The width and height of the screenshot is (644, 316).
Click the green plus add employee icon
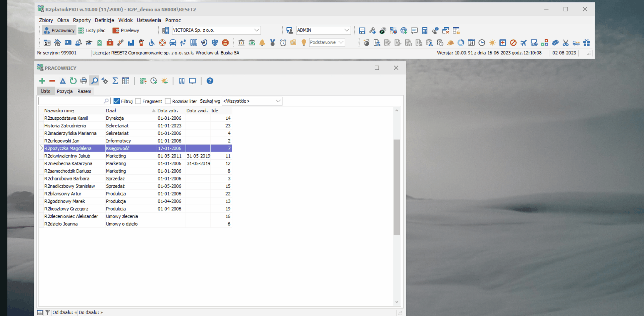coord(42,81)
